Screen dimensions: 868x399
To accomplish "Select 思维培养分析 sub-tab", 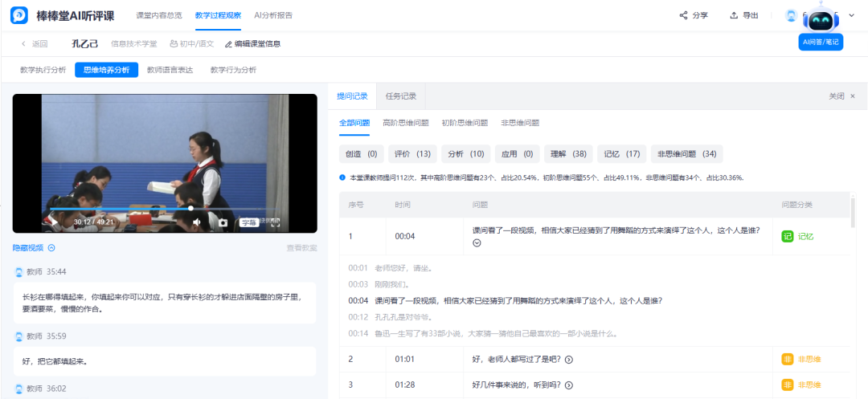I will pyautogui.click(x=106, y=70).
